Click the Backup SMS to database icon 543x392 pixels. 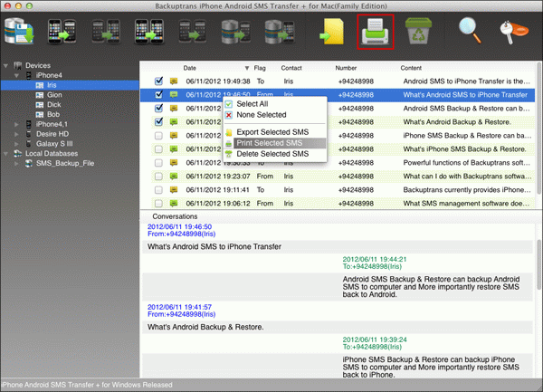(x=19, y=32)
